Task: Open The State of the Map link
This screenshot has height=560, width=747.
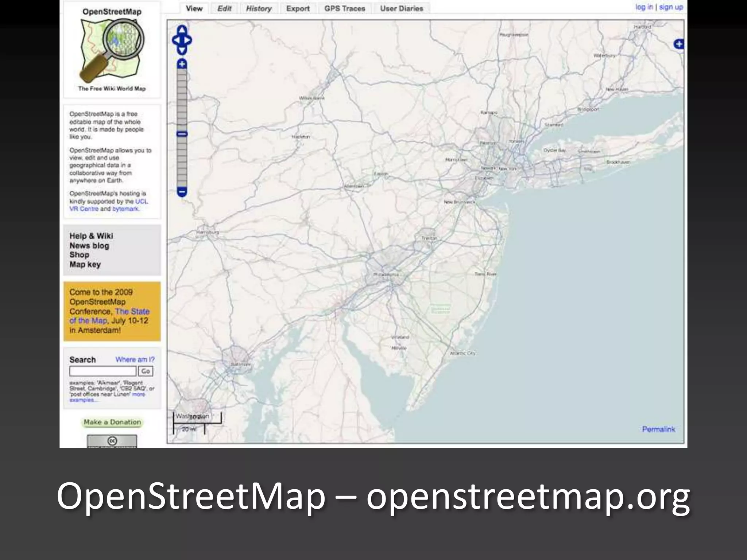Action: coord(109,316)
